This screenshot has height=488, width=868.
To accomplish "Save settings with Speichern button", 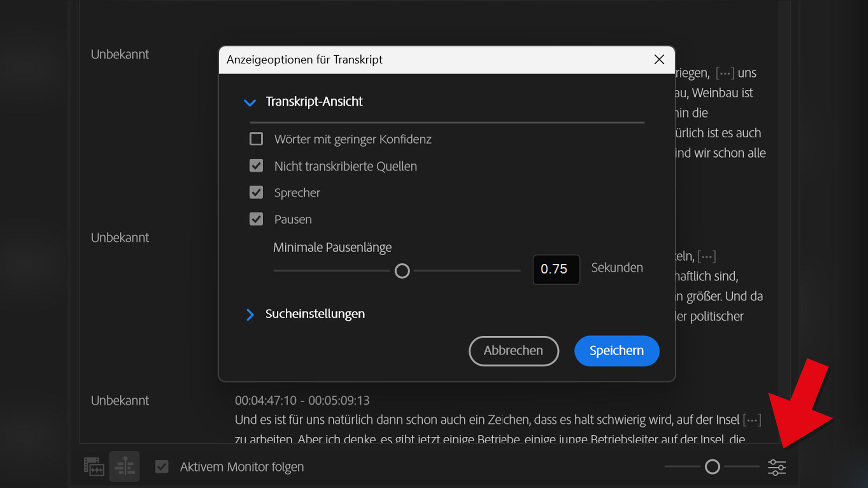I will pyautogui.click(x=617, y=351).
